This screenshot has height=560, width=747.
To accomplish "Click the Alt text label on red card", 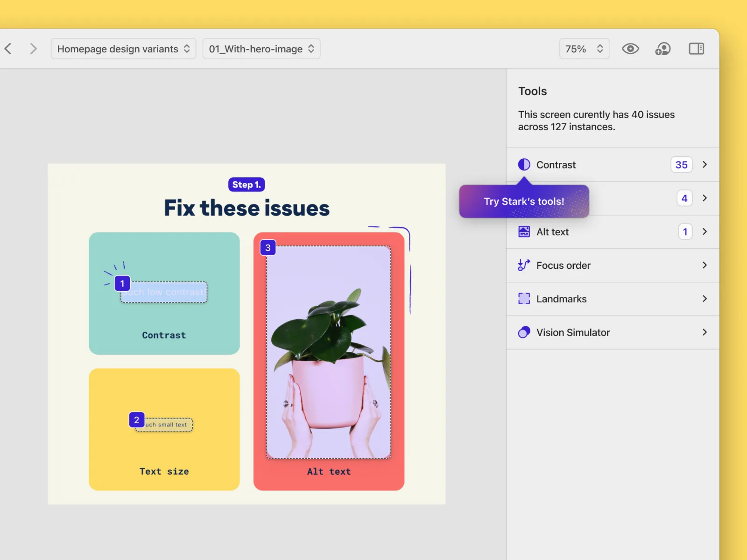I will click(x=329, y=471).
